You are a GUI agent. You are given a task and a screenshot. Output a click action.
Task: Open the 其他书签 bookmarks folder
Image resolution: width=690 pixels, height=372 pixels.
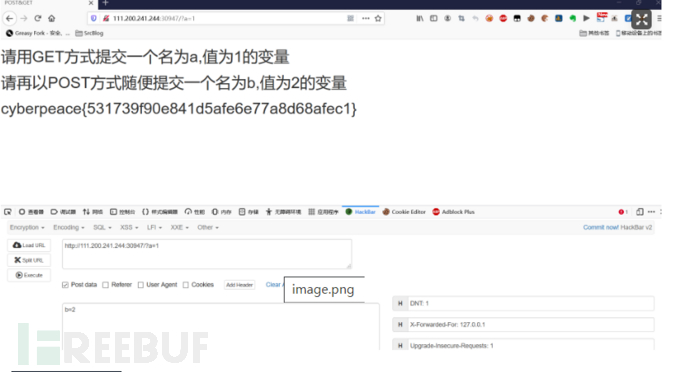pos(594,33)
